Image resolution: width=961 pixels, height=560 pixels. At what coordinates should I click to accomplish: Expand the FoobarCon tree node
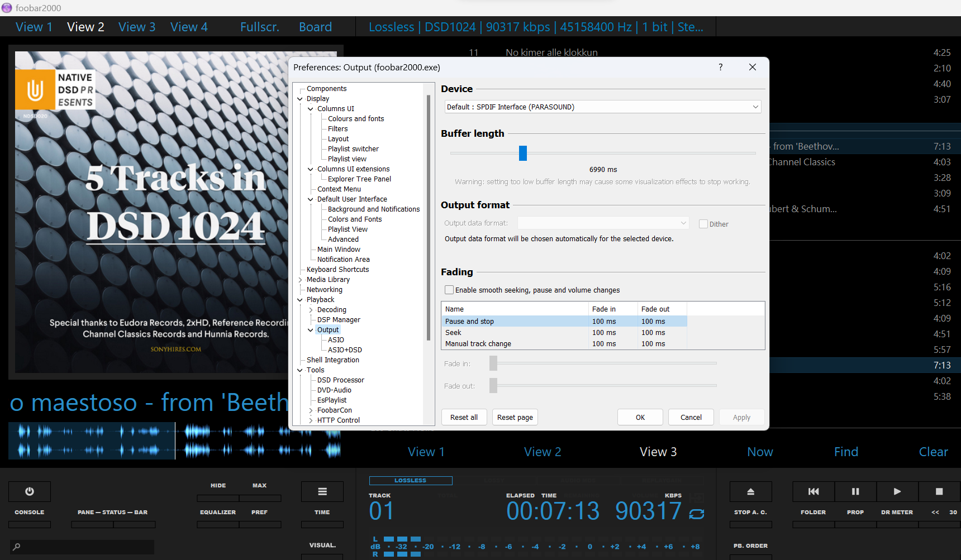point(311,410)
